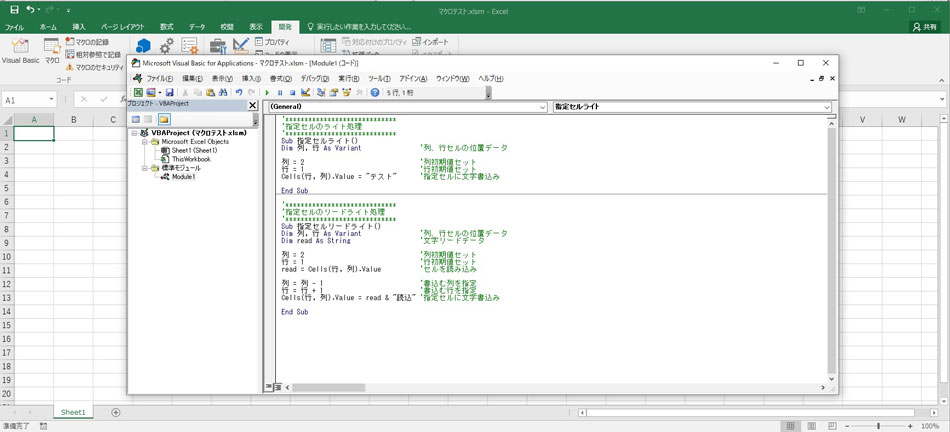The width and height of the screenshot is (950, 432).
Task: Toggle 相対参照で記録 in Excel ribbon
Action: 93,55
